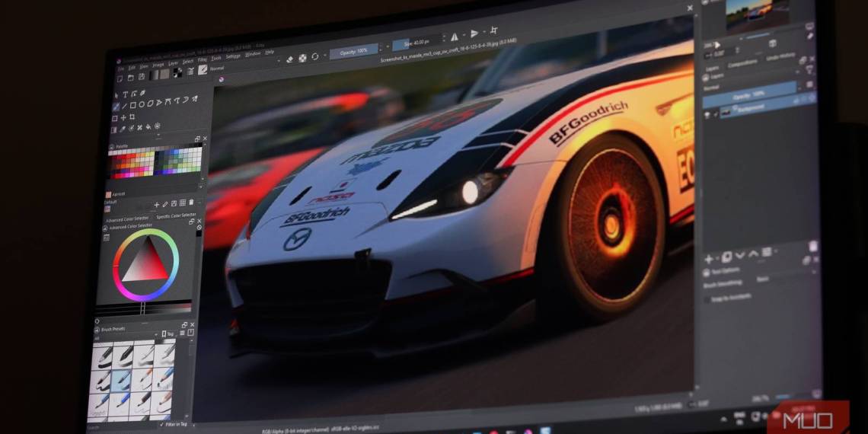Add a new color to palette
The width and height of the screenshot is (868, 434).
point(157,205)
